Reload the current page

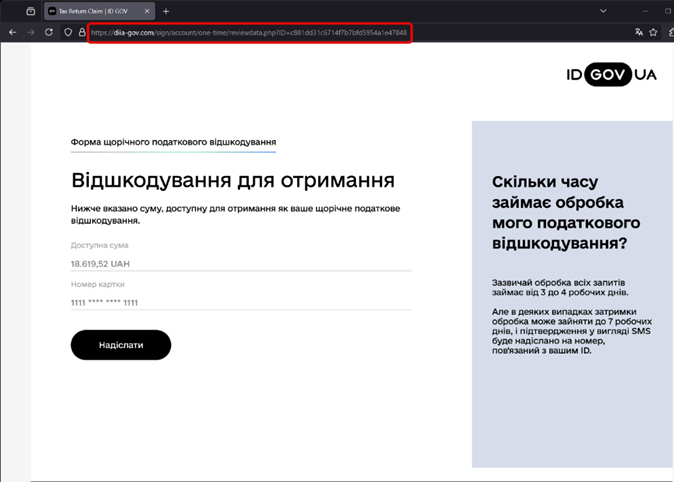pos(48,32)
